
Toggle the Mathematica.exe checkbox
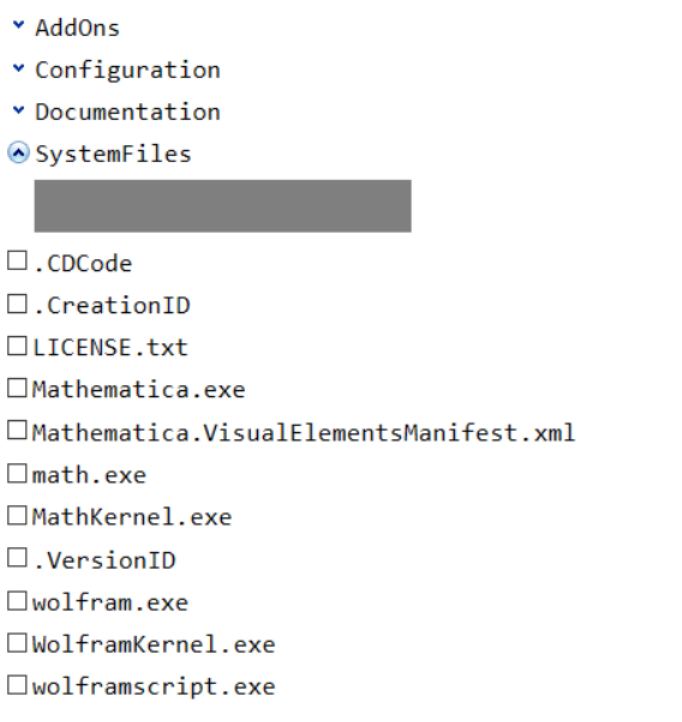17,389
